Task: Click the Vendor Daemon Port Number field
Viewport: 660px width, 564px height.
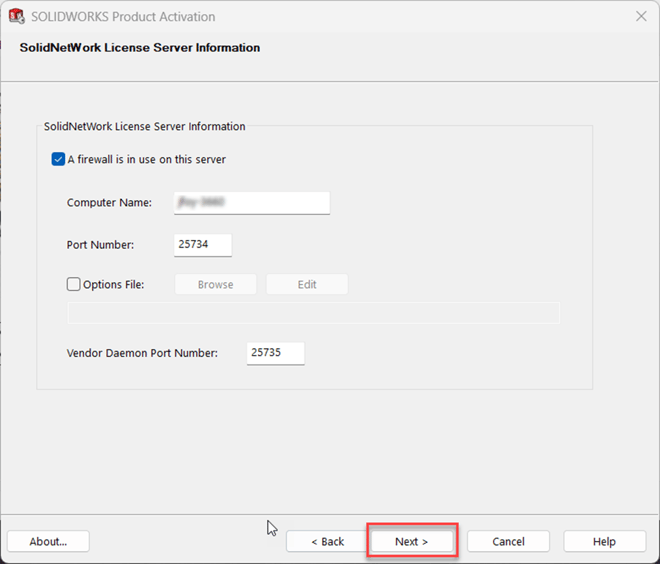Action: (x=275, y=353)
